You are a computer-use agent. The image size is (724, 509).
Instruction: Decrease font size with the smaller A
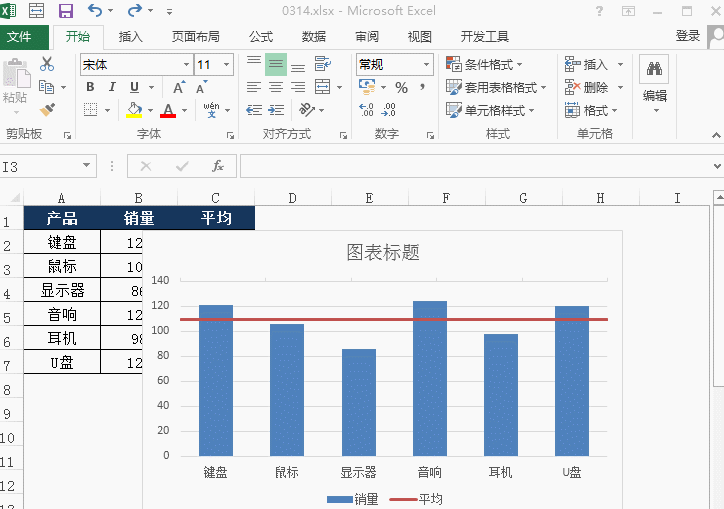(201, 87)
